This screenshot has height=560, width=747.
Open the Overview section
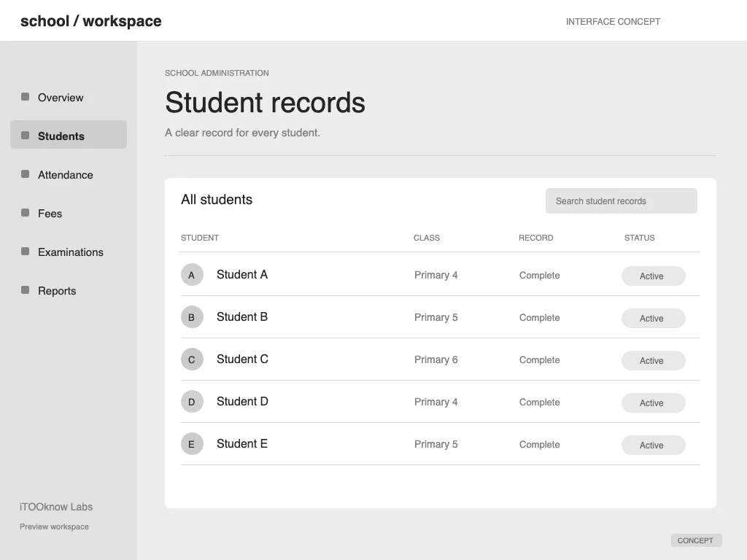[x=69, y=97]
